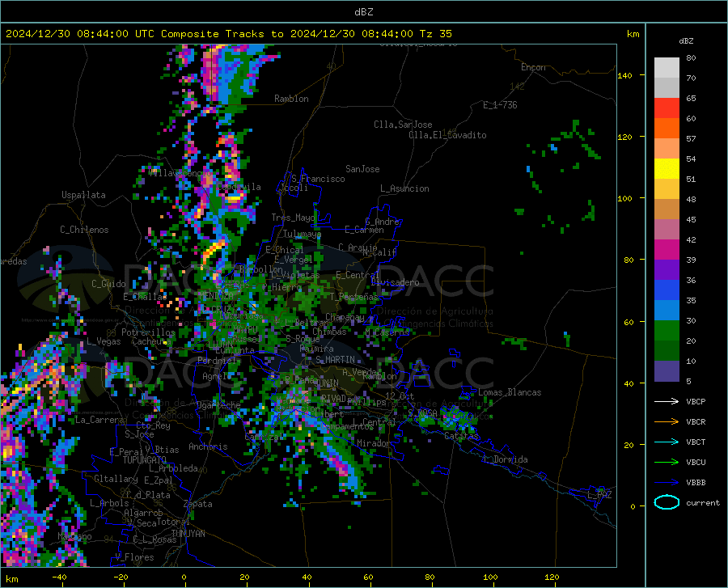Click the 'VBCT' legend label
The image size is (728, 588).
click(x=696, y=442)
